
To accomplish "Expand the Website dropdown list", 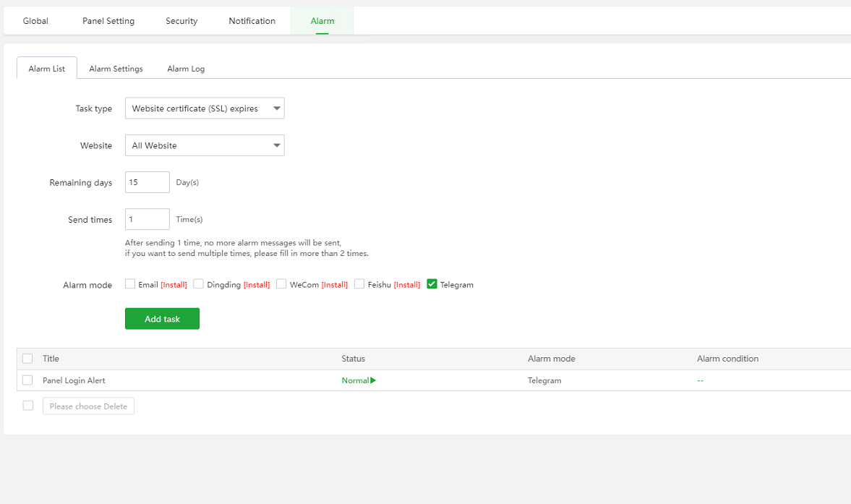I will (205, 145).
